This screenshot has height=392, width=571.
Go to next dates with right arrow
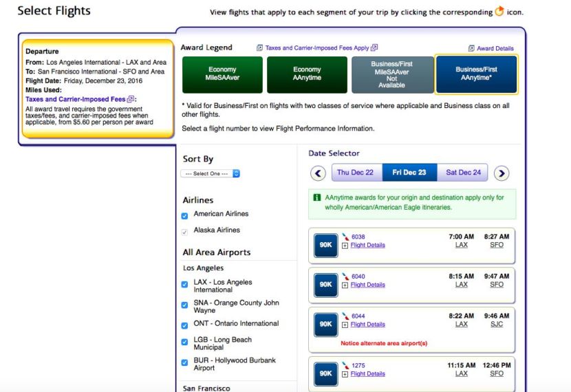click(502, 173)
